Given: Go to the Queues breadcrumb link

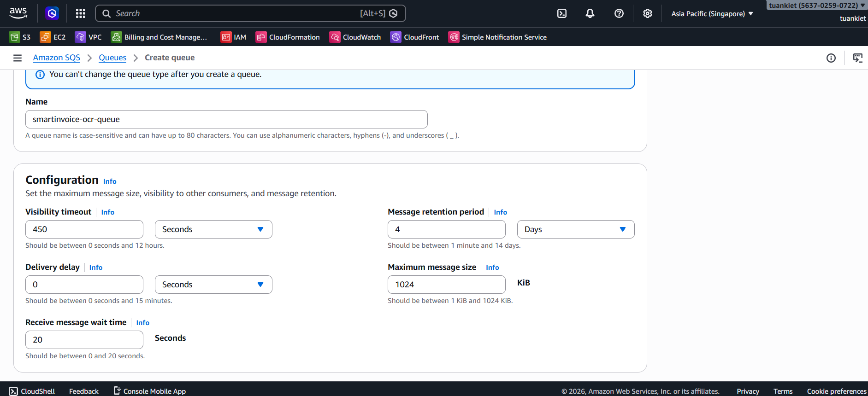Looking at the screenshot, I should click(x=112, y=58).
